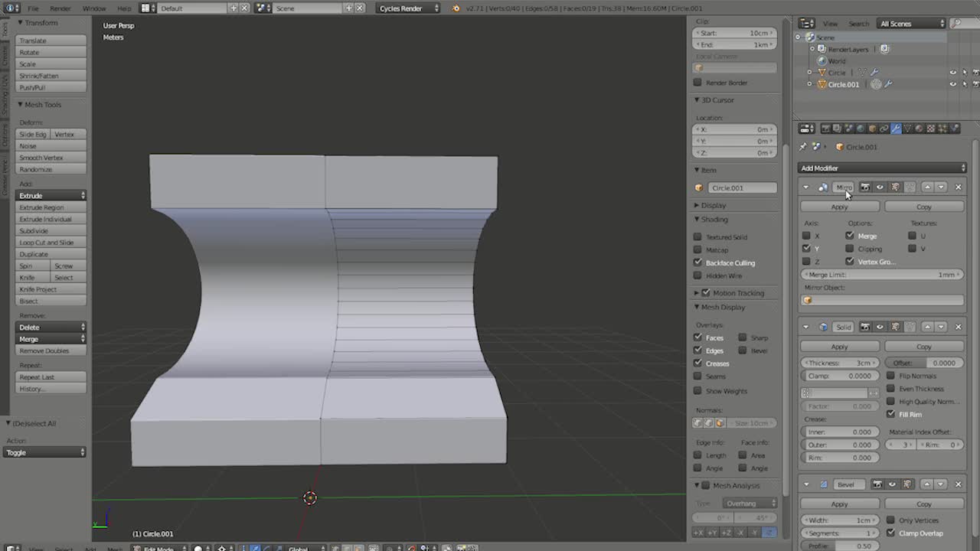Apply the Mirror modifier
This screenshot has width=980, height=551.
click(x=840, y=207)
